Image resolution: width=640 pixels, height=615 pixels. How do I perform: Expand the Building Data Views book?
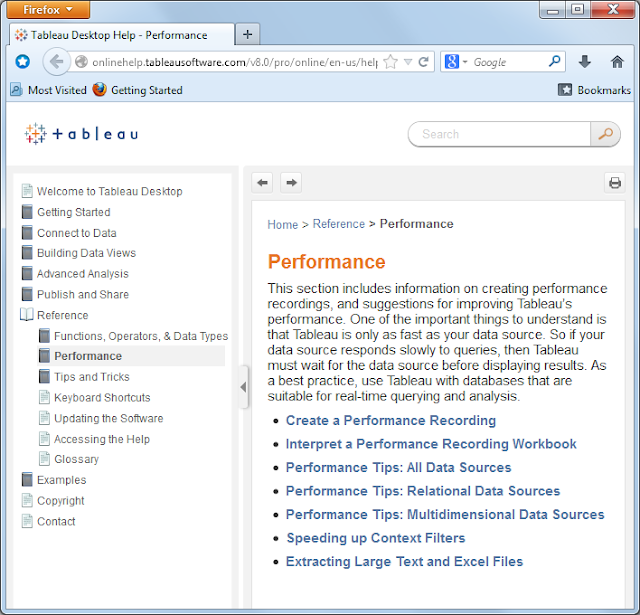[x=86, y=253]
